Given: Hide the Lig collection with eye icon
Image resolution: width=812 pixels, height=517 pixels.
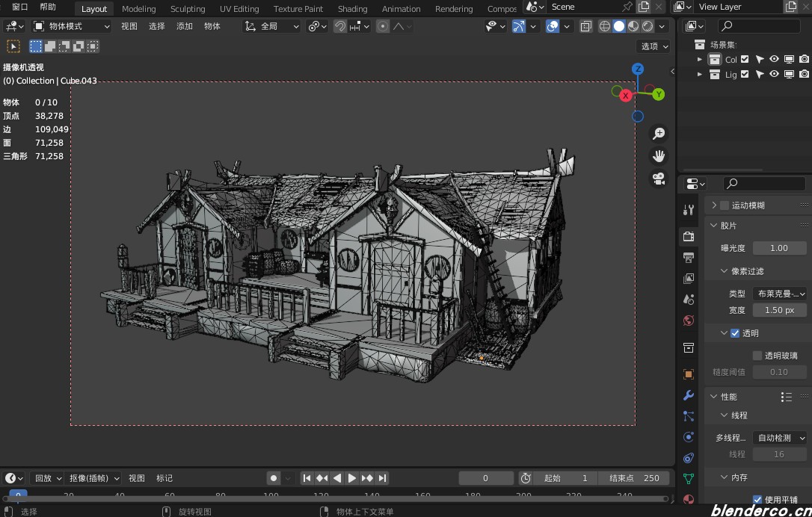Looking at the screenshot, I should [774, 74].
